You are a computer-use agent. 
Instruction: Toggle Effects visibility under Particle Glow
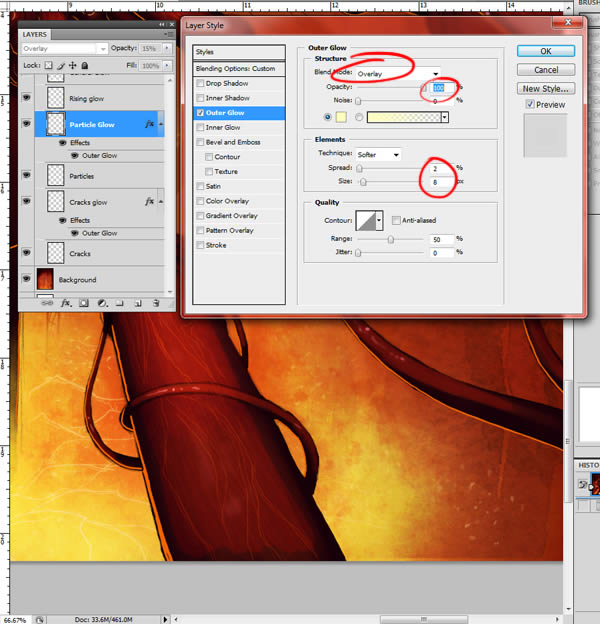pyautogui.click(x=62, y=142)
